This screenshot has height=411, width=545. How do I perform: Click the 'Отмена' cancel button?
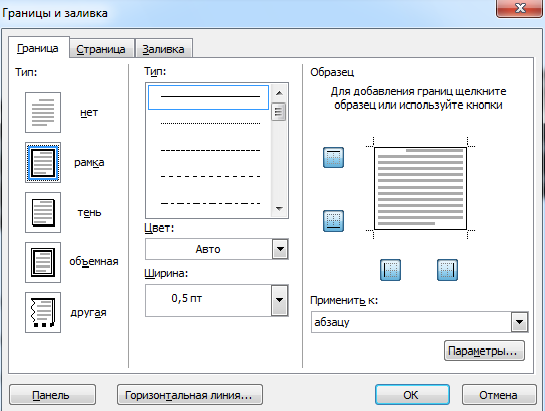click(x=499, y=395)
